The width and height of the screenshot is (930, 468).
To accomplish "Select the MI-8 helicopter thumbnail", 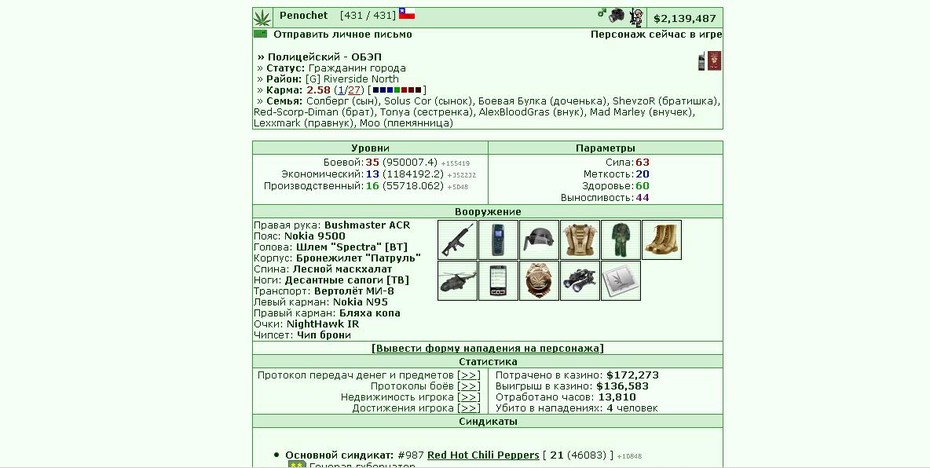I will (457, 281).
